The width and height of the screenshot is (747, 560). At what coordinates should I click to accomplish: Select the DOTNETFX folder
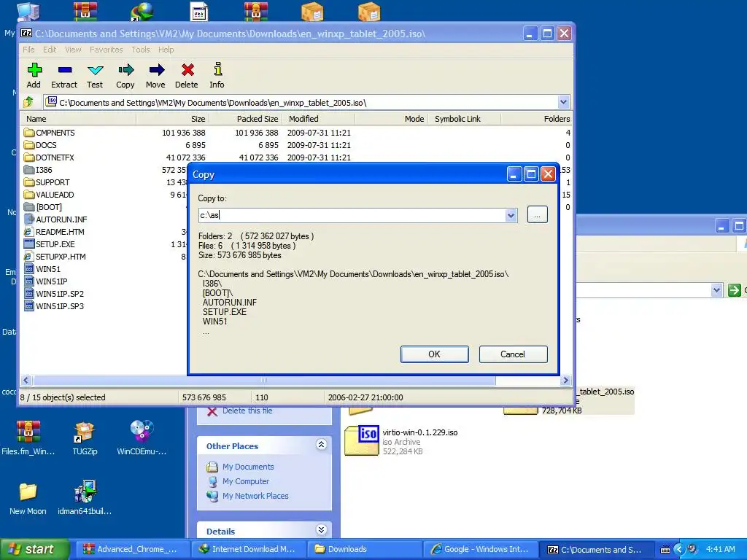49,157
